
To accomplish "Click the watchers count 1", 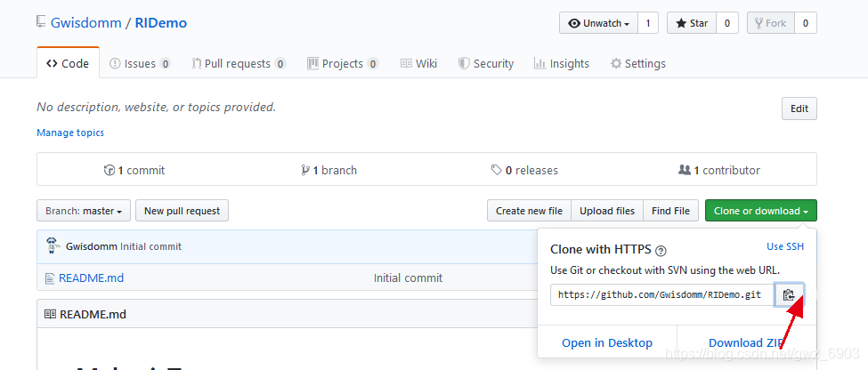I will click(x=648, y=23).
